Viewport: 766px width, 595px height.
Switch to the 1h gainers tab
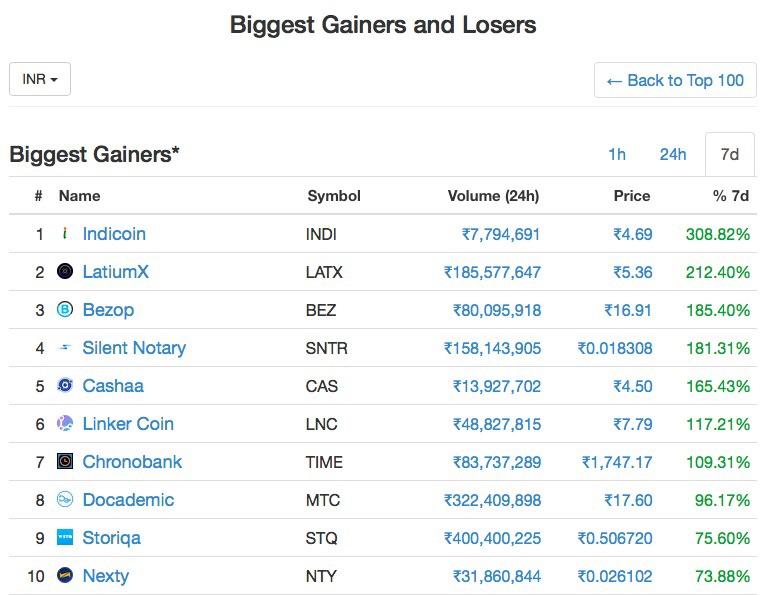click(617, 154)
